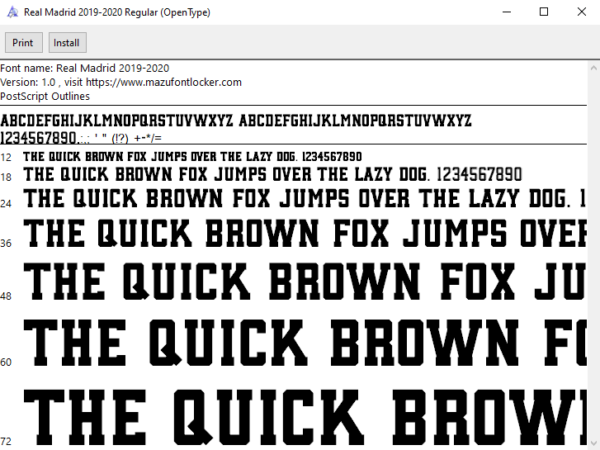Click the '72' size label
The width and height of the screenshot is (600, 450).
tap(6, 442)
